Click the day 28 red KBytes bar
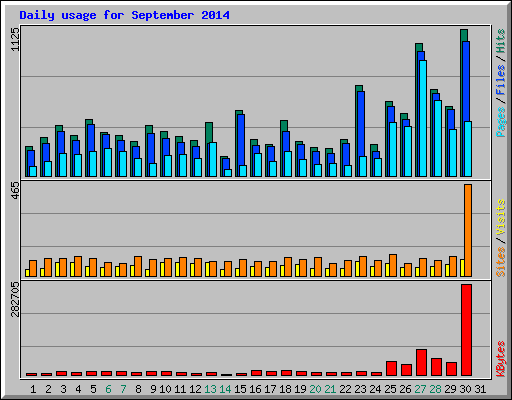The height and width of the screenshot is (400, 512). tap(436, 367)
